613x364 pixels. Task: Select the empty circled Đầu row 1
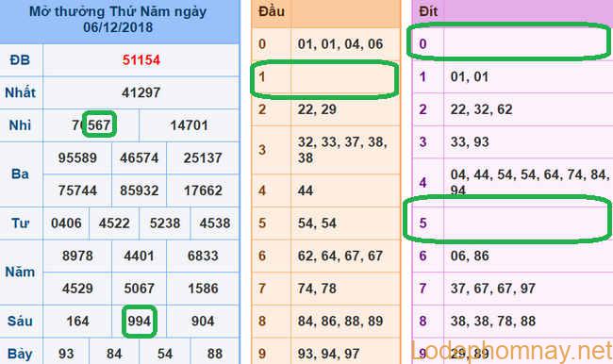[324, 80]
